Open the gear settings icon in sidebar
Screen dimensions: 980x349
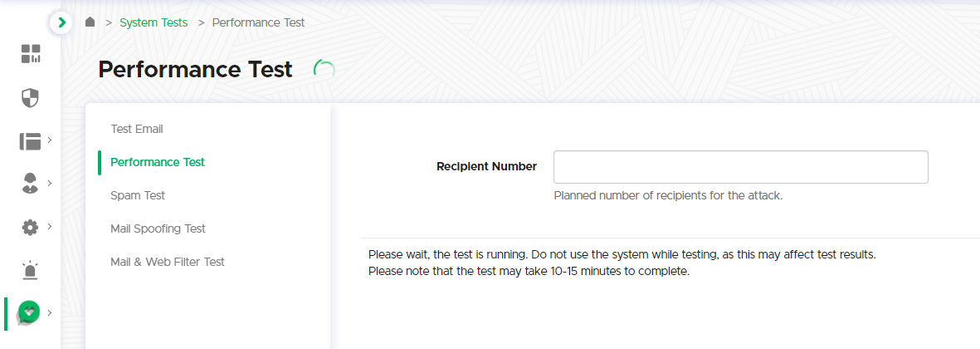(x=30, y=227)
